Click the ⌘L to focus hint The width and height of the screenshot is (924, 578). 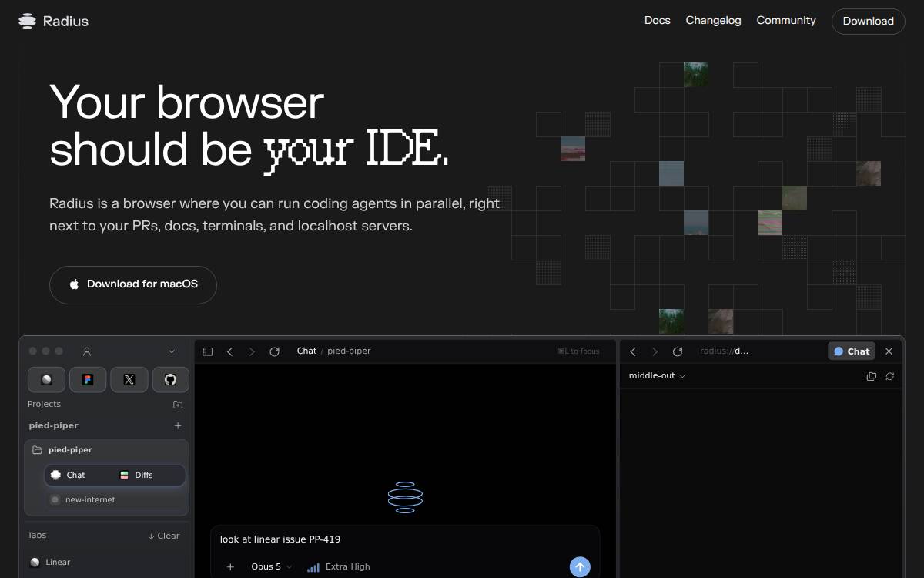(x=578, y=351)
